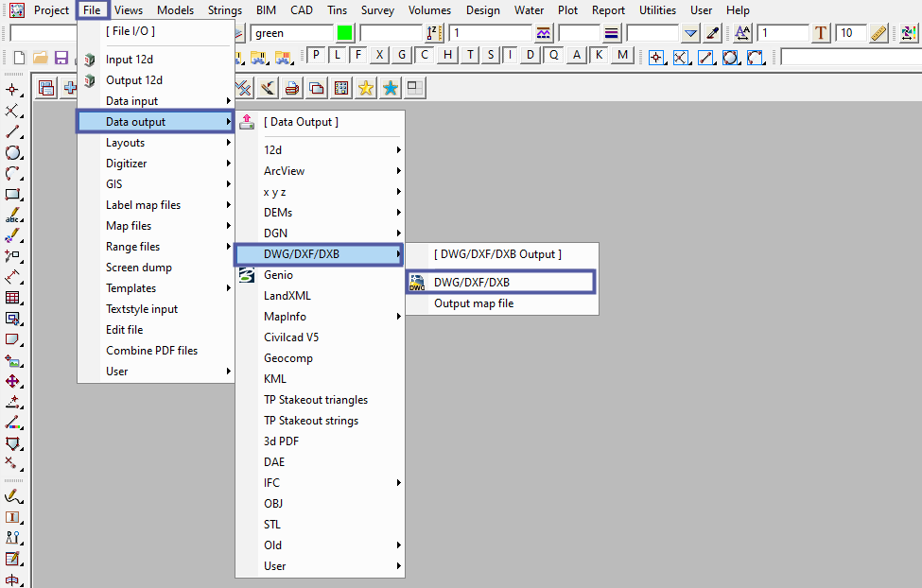
Task: Choose the 3d PDF output option
Action: (x=282, y=441)
